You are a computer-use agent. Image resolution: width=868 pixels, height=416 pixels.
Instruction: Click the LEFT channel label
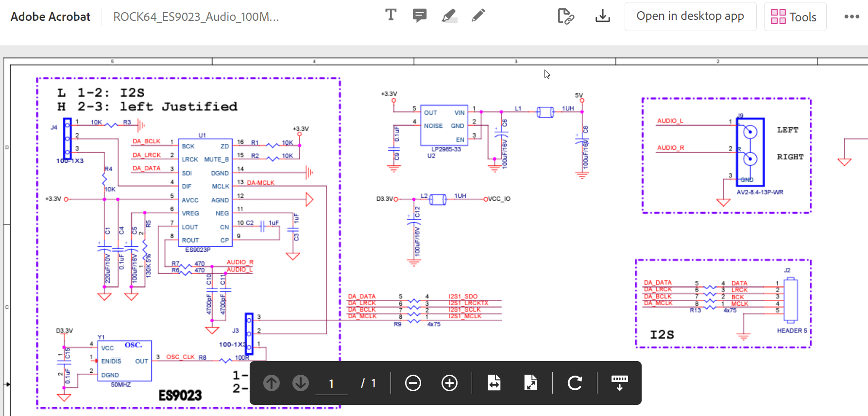coord(787,130)
